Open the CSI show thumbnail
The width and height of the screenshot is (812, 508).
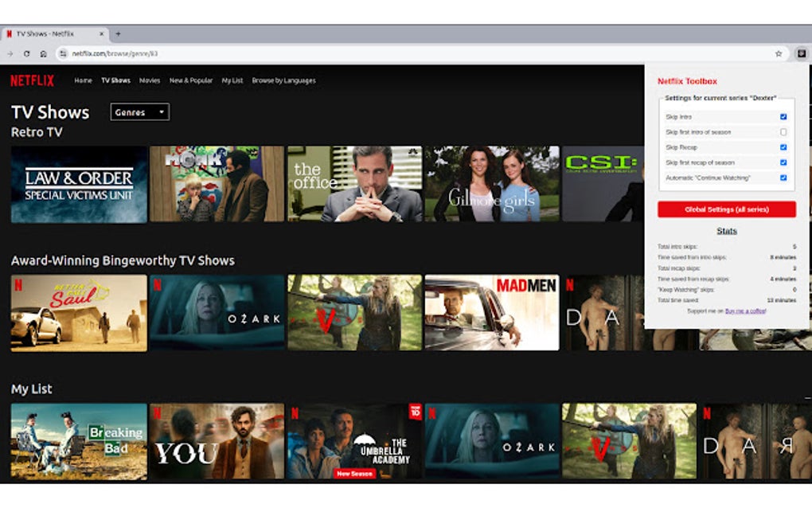(603, 185)
